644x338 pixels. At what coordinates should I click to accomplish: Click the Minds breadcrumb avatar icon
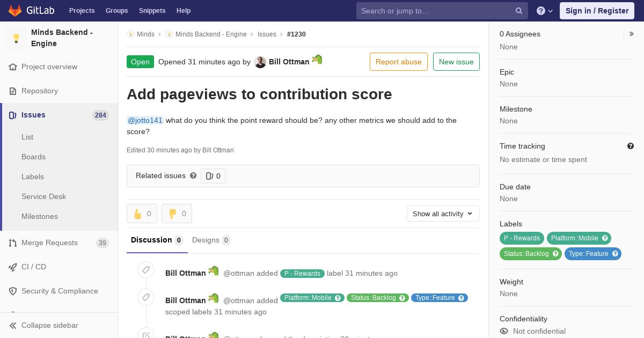coord(130,34)
